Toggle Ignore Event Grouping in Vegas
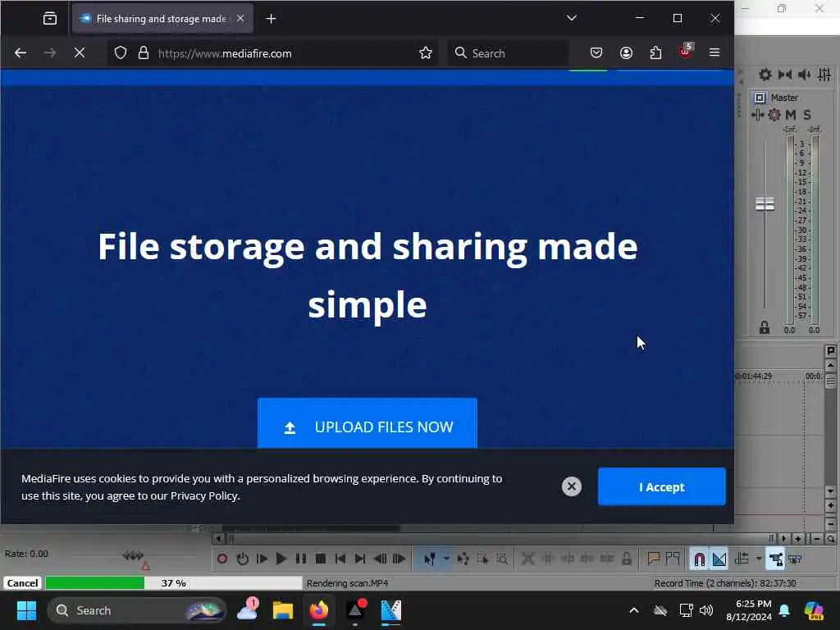Image resolution: width=840 pixels, height=630 pixels. tap(796, 559)
